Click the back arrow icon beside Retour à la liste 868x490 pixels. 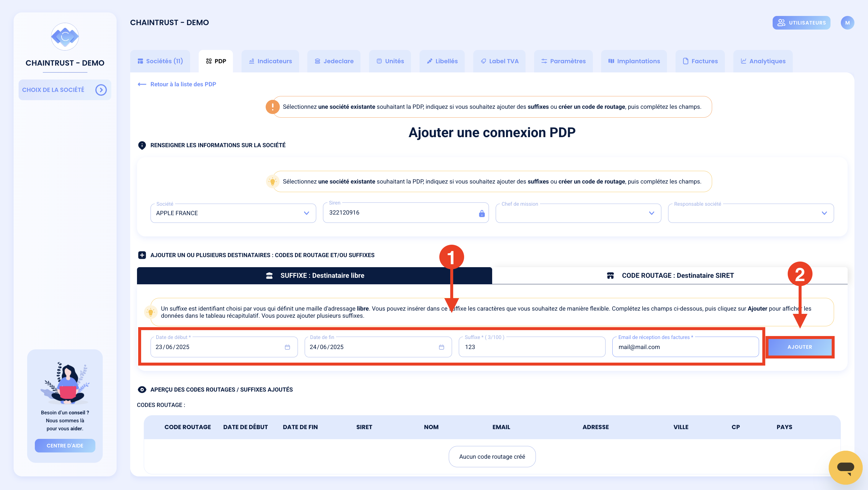[x=142, y=84]
